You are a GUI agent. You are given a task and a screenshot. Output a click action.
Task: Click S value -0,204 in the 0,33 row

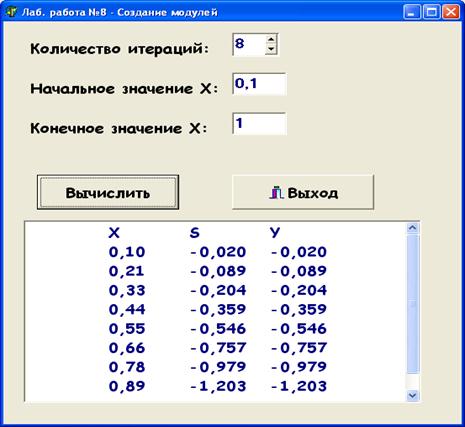(x=218, y=290)
